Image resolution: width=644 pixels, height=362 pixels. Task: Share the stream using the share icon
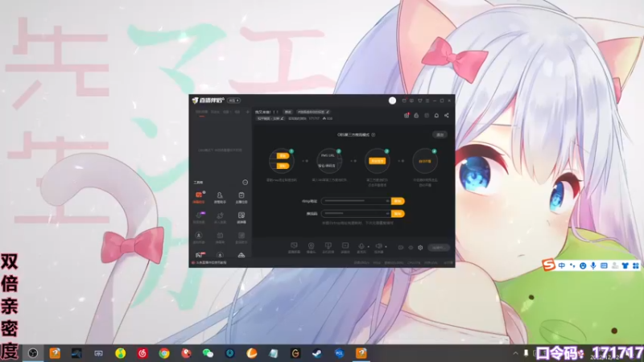click(447, 115)
